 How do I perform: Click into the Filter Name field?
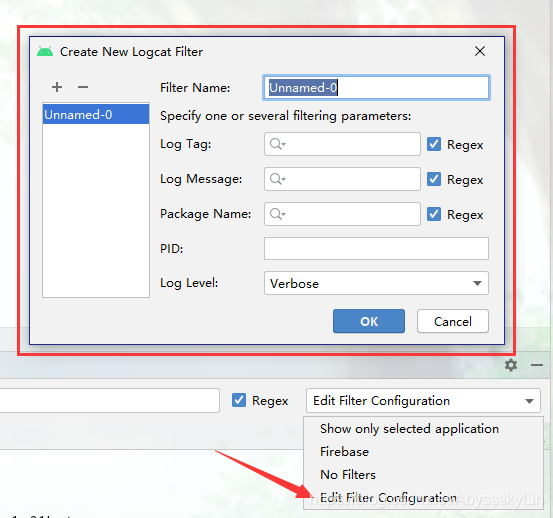click(376, 87)
